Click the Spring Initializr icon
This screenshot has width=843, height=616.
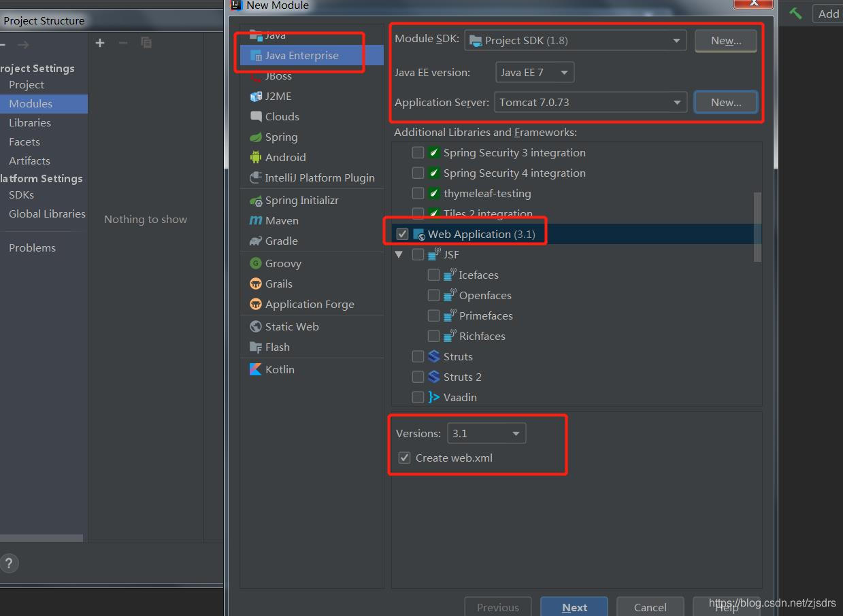256,201
